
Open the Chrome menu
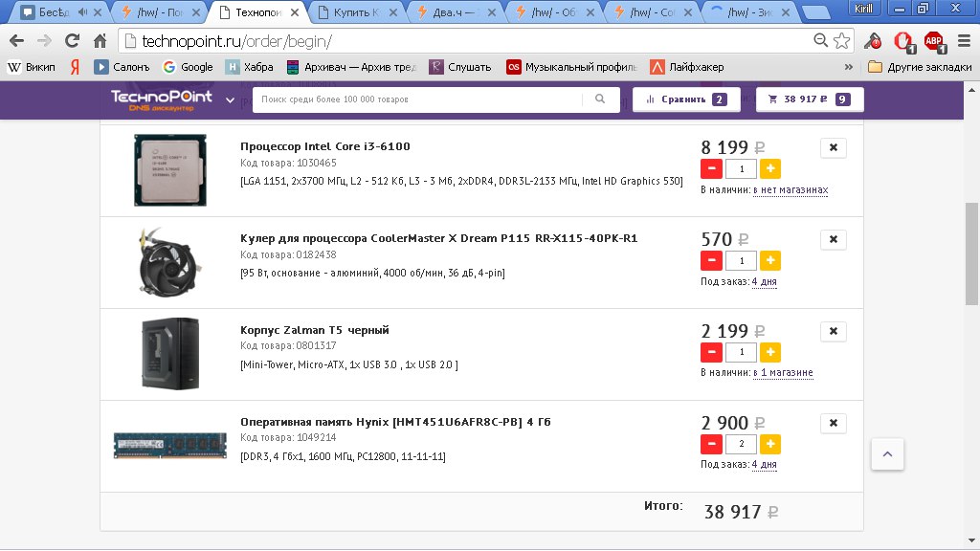coord(965,41)
